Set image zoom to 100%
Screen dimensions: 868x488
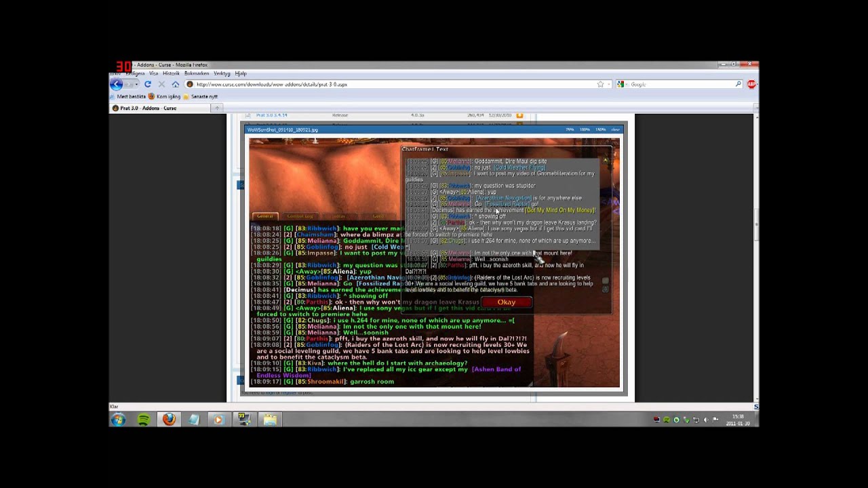585,129
